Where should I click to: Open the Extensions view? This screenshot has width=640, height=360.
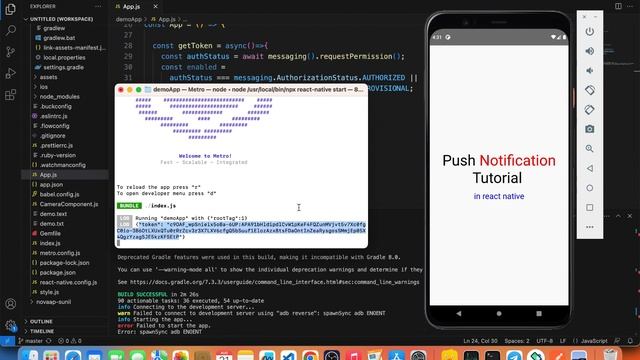click(x=11, y=95)
